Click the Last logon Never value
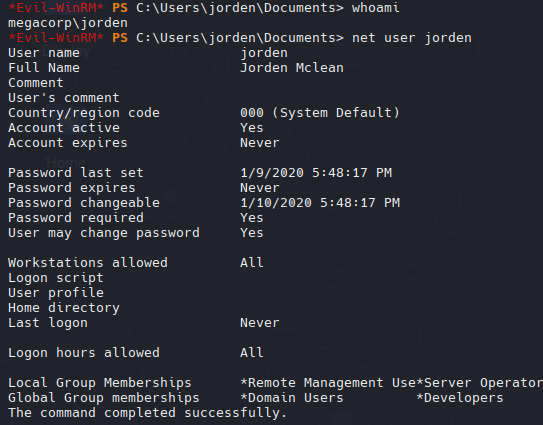Image resolution: width=543 pixels, height=425 pixels. click(260, 323)
